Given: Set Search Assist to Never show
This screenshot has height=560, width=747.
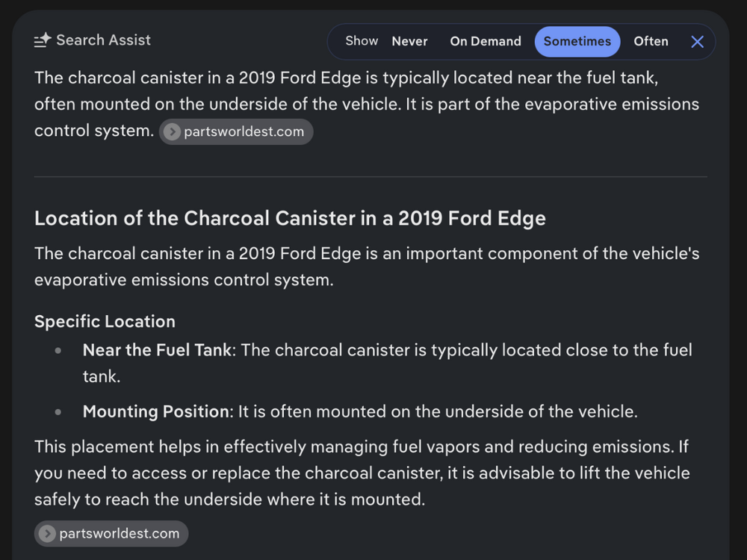Looking at the screenshot, I should click(x=409, y=41).
